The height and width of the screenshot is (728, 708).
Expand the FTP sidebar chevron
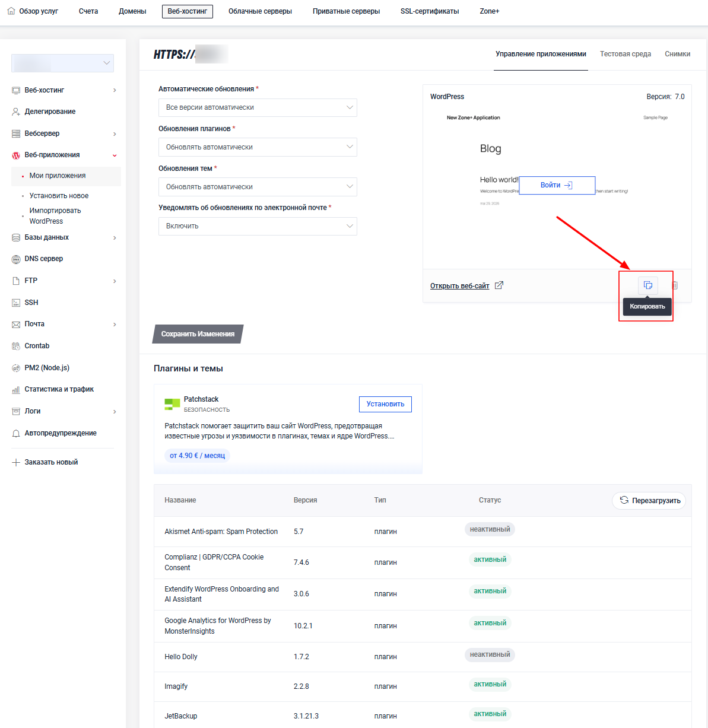[x=115, y=281]
